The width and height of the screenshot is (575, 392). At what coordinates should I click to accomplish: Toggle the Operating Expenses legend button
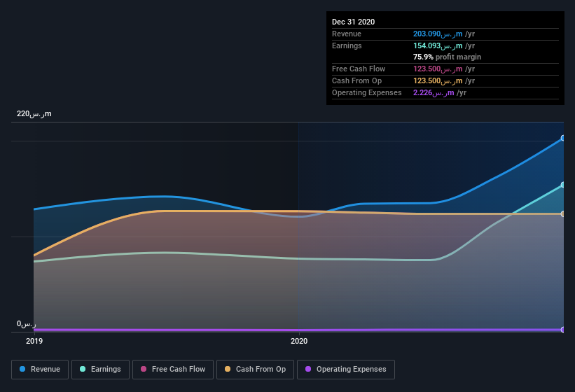pyautogui.click(x=345, y=370)
